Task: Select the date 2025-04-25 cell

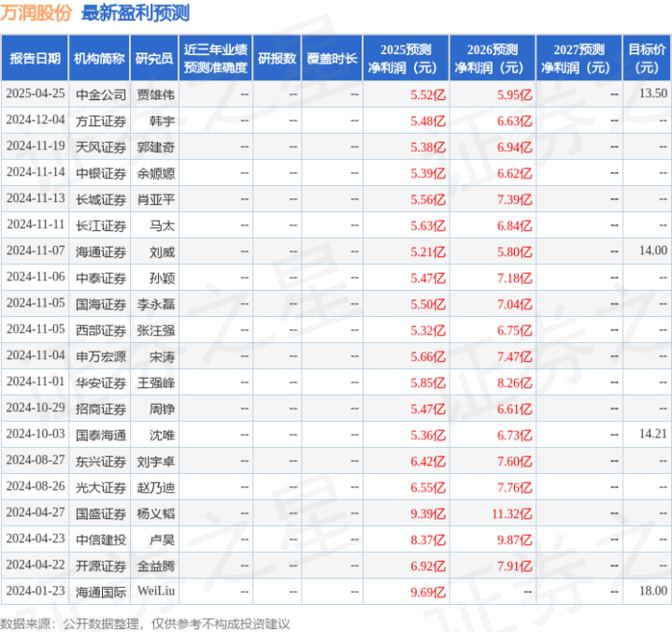Action: tap(36, 93)
